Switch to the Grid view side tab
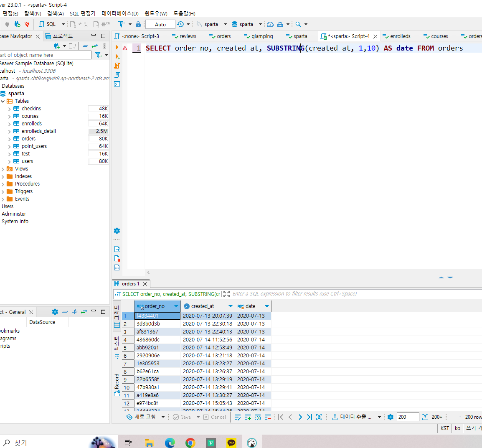The width and height of the screenshot is (482, 448). click(x=117, y=317)
